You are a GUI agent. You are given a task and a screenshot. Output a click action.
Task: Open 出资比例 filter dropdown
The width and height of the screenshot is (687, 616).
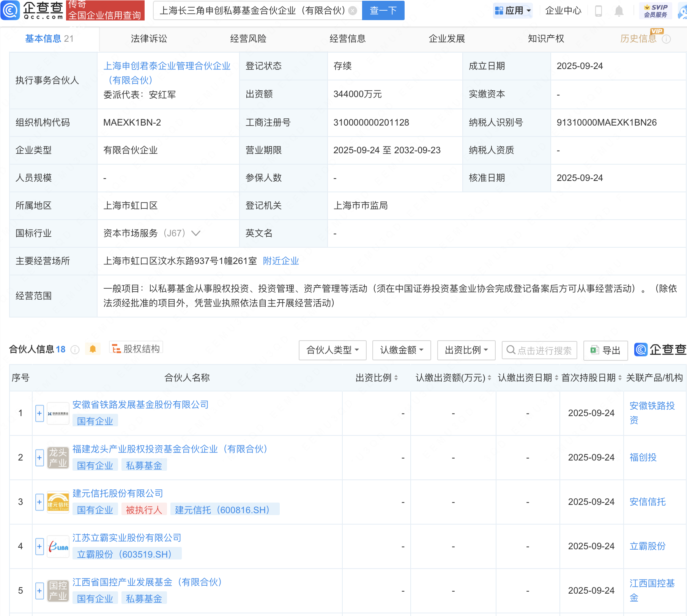466,350
